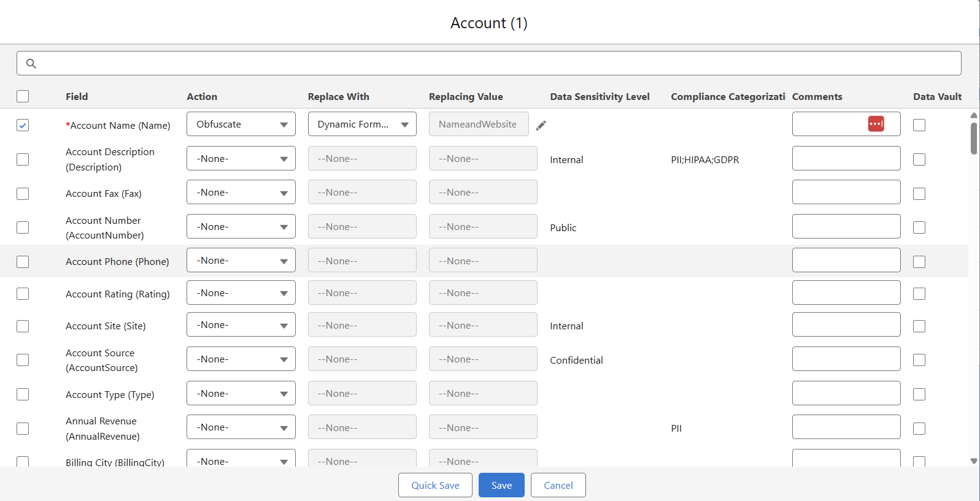Open Action dropdown for Annual Revenue
The width and height of the screenshot is (980, 501).
click(241, 427)
